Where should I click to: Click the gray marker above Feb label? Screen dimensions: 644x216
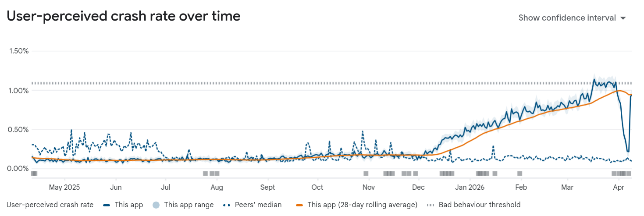click(520, 174)
